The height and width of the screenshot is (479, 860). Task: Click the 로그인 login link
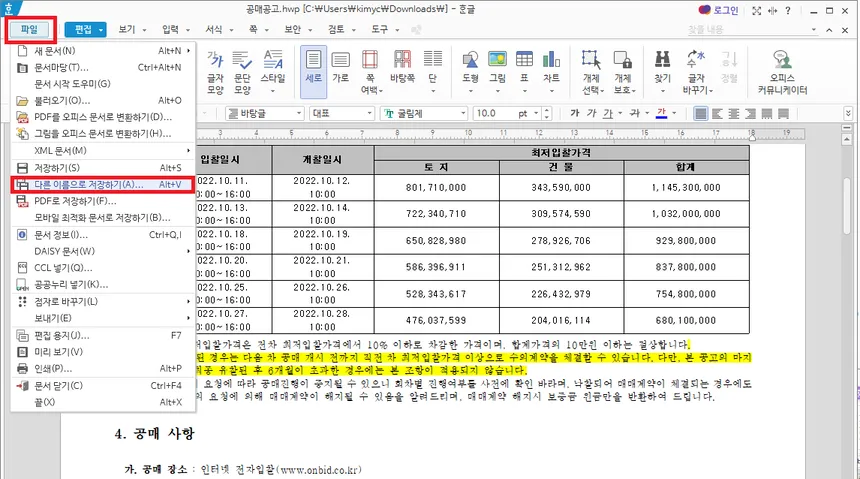(718, 10)
